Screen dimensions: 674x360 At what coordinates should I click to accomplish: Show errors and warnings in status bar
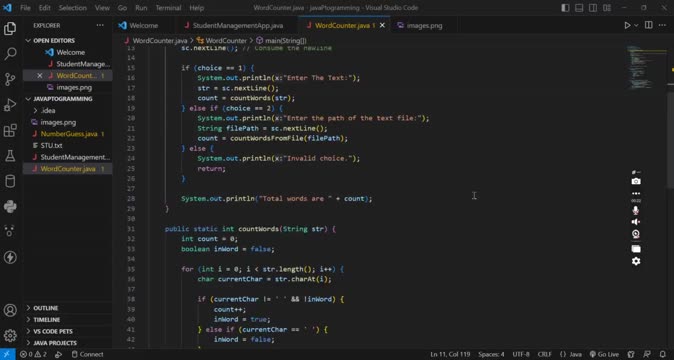point(34,354)
